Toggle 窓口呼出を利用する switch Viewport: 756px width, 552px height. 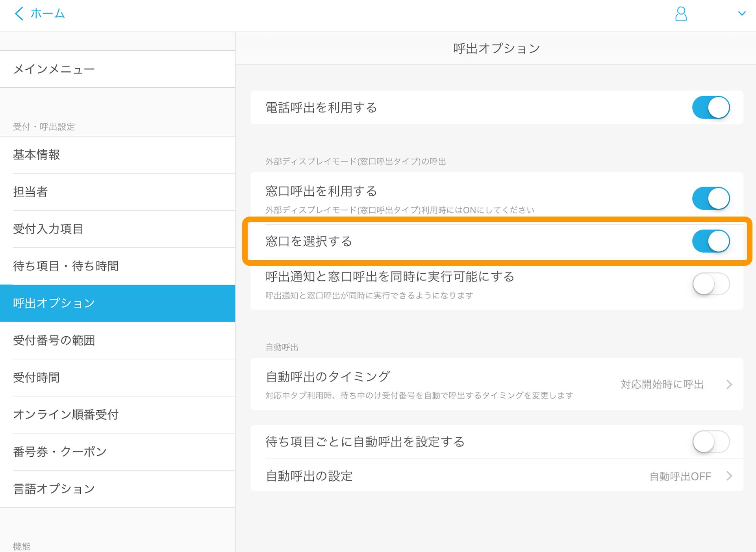click(711, 198)
